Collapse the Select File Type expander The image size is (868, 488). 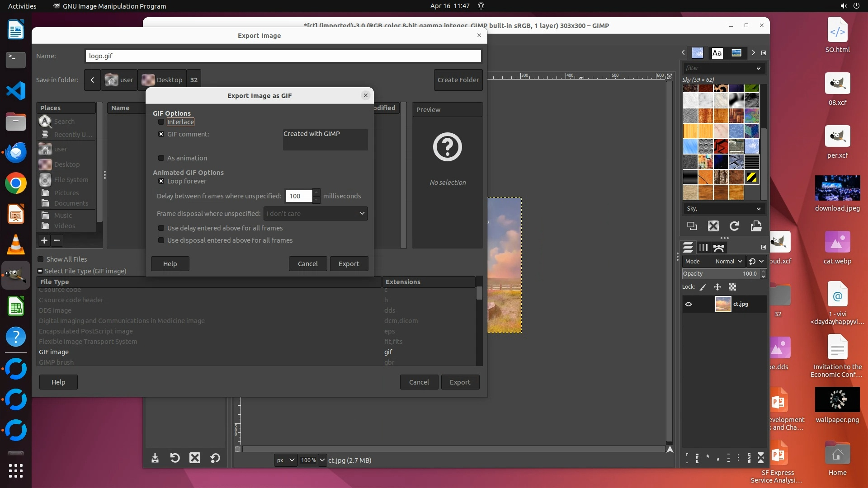40,271
